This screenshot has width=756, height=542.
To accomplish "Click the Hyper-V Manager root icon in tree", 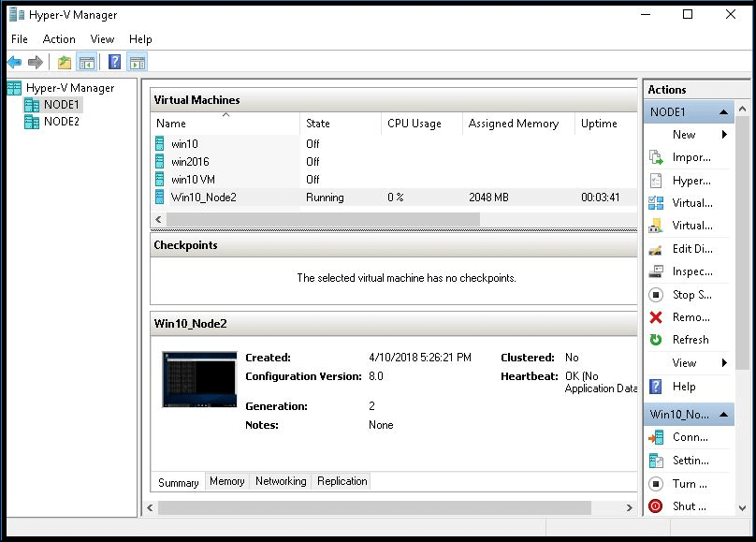I will click(x=14, y=88).
